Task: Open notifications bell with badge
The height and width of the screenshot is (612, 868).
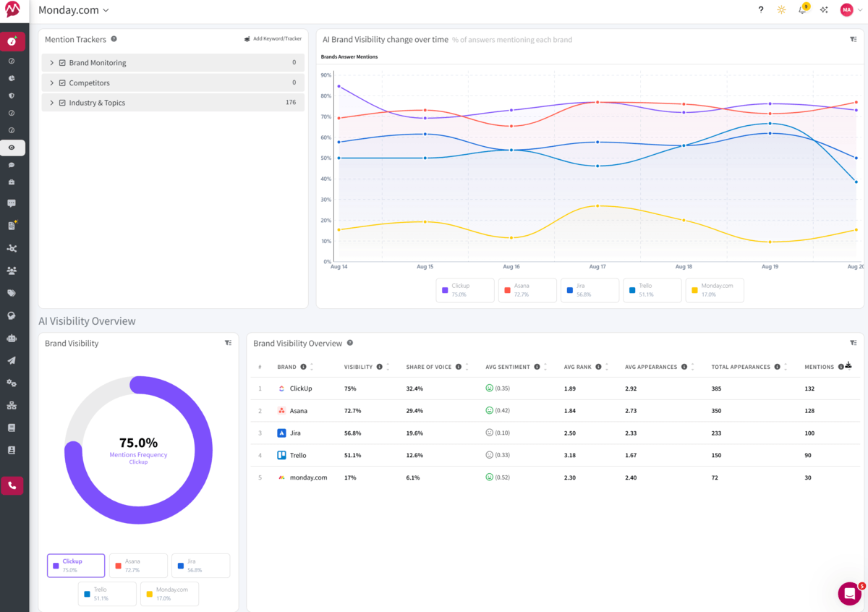Action: point(803,9)
